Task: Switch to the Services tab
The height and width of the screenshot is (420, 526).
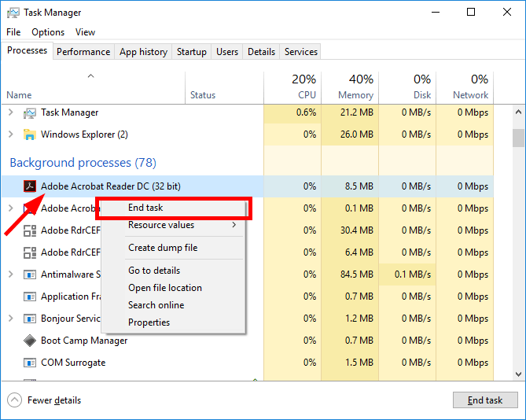Action: click(301, 52)
